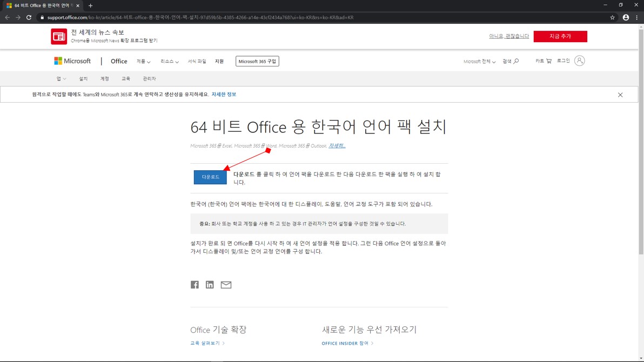The height and width of the screenshot is (362, 644).
Task: Click the Microsoft 365 구입 button
Action: 257,61
